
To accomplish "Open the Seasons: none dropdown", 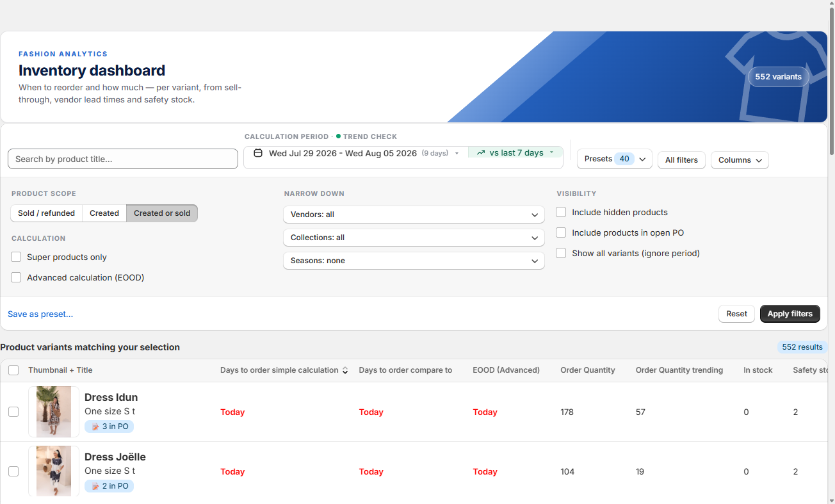I will (414, 261).
